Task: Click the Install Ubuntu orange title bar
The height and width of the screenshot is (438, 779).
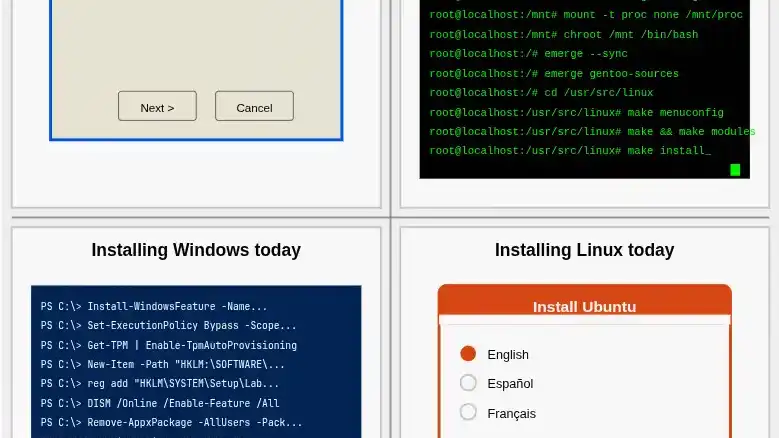Action: point(584,306)
